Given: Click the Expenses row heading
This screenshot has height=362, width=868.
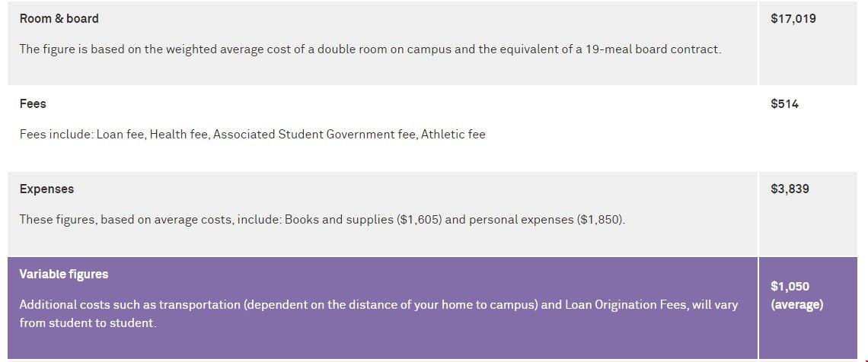Looking at the screenshot, I should [x=46, y=189].
